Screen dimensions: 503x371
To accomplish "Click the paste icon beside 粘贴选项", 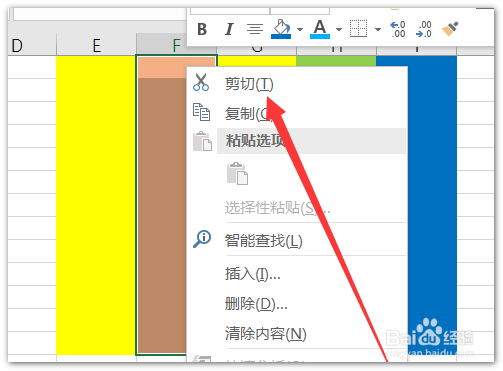I will [202, 141].
